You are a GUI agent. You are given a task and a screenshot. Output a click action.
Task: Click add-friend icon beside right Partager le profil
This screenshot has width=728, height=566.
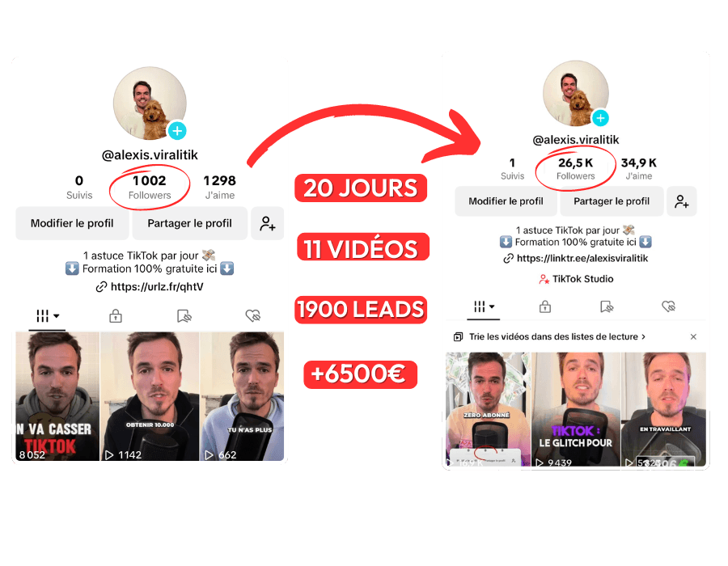pyautogui.click(x=682, y=201)
